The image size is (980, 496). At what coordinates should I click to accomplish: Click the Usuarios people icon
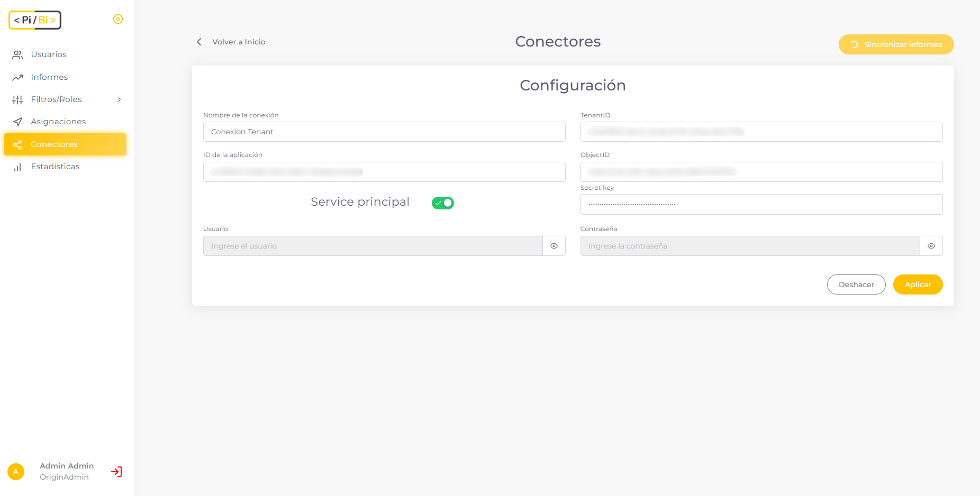click(x=17, y=54)
